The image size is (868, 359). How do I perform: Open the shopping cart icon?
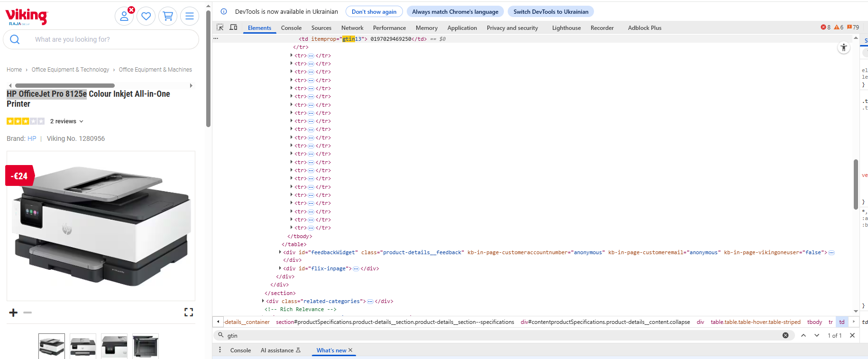[x=168, y=16]
